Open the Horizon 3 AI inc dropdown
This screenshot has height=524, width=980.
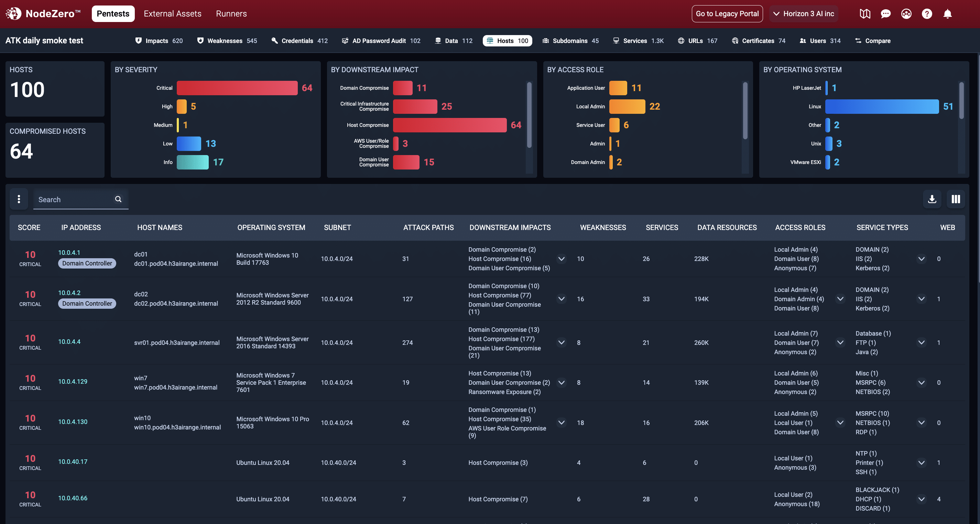804,14
